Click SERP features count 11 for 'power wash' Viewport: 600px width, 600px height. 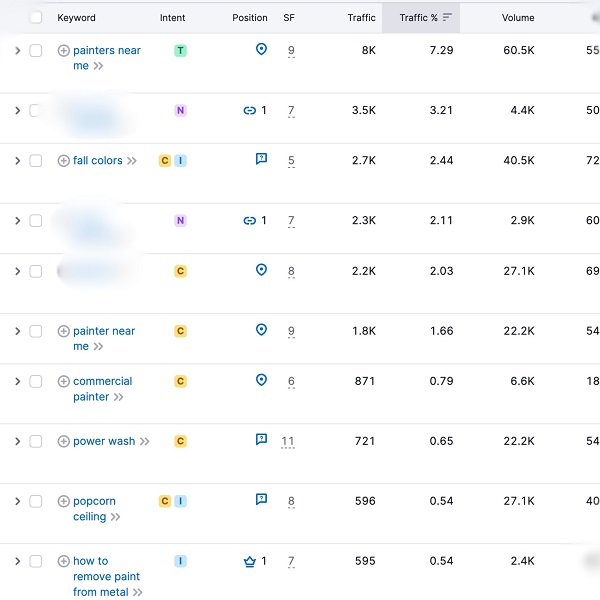click(288, 441)
